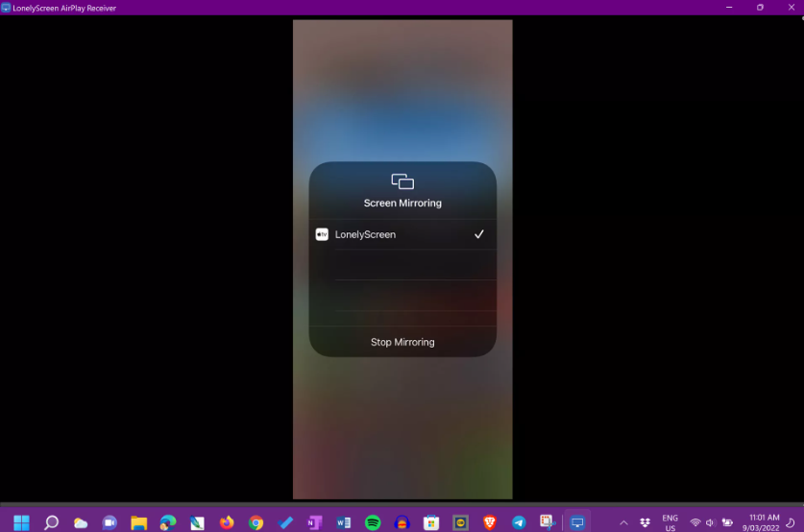Open Telegram from the taskbar
The height and width of the screenshot is (532, 804).
click(x=519, y=522)
